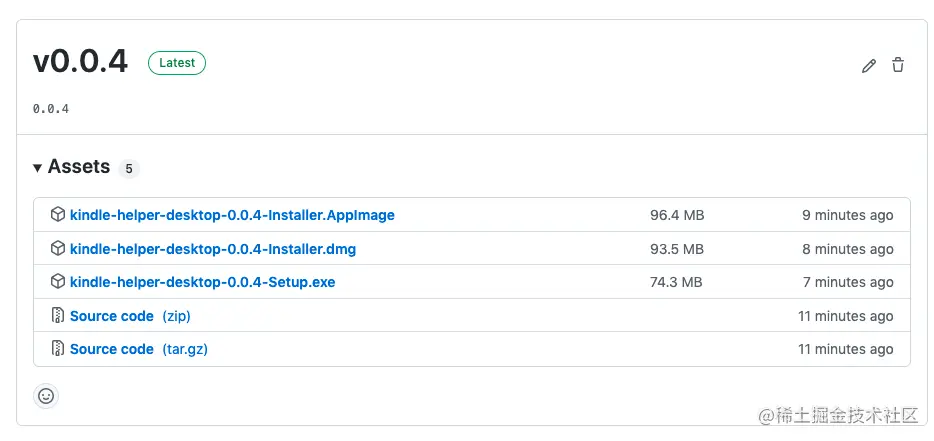
Task: Click the 9 minutes ago timestamp
Action: pos(848,215)
